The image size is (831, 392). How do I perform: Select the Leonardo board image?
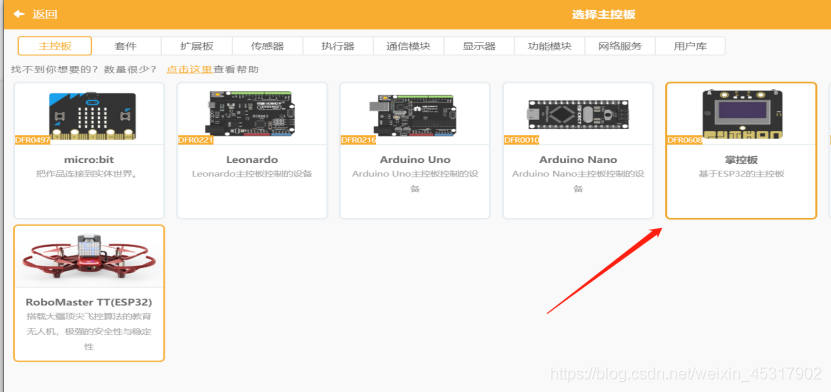(250, 113)
